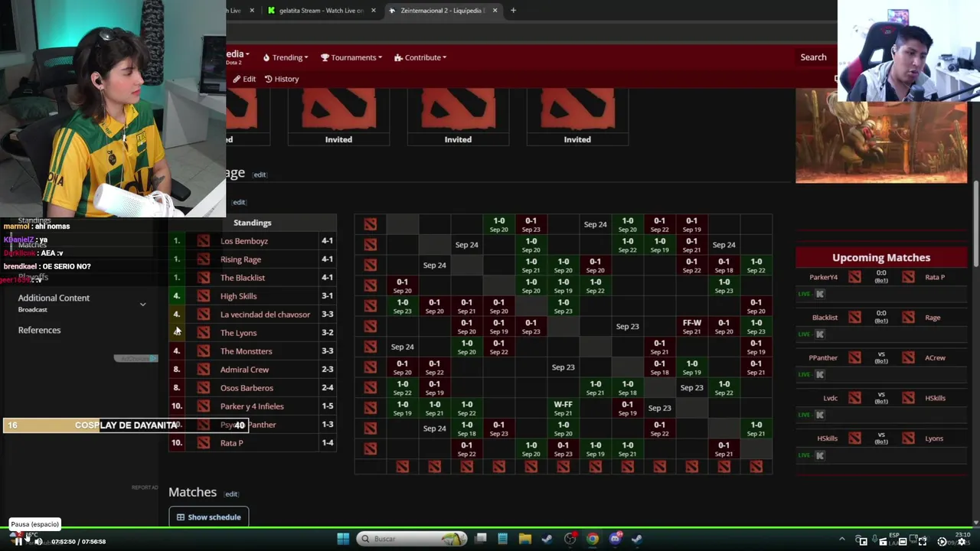This screenshot has width=980, height=551.
Task: Open the La vecindad del chavosor link
Action: pyautogui.click(x=265, y=315)
